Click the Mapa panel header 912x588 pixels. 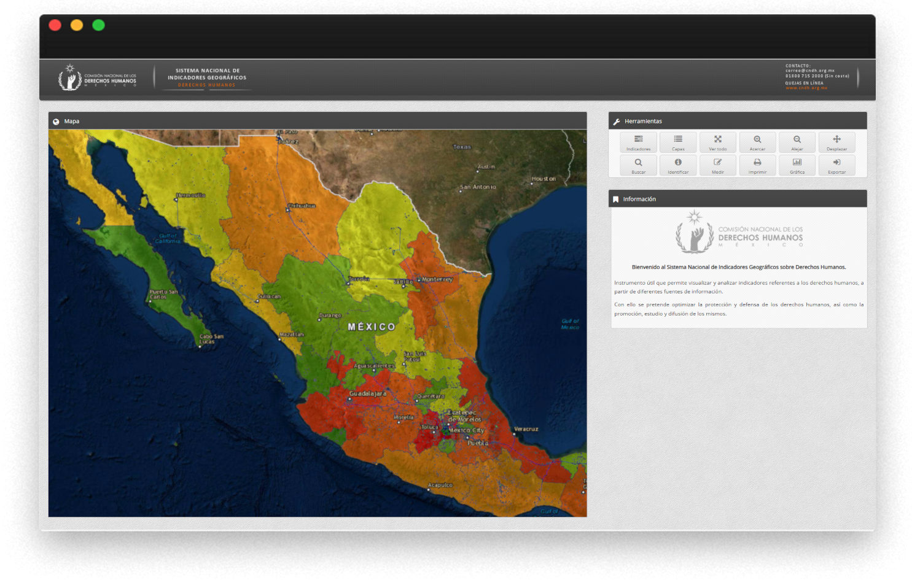click(317, 121)
